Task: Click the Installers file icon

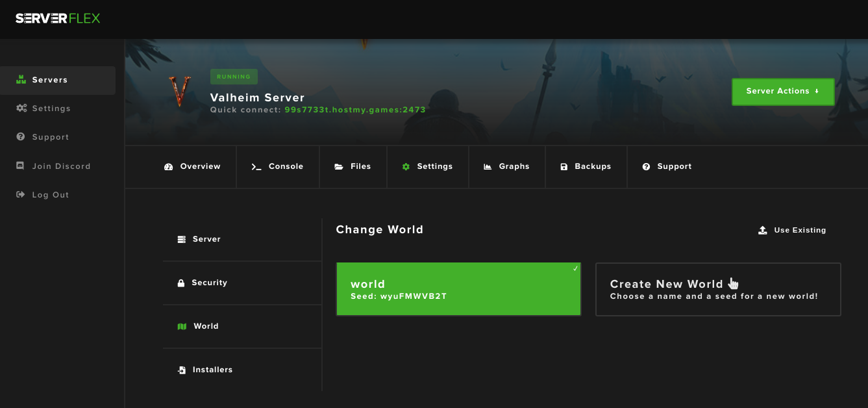Action: pos(182,370)
